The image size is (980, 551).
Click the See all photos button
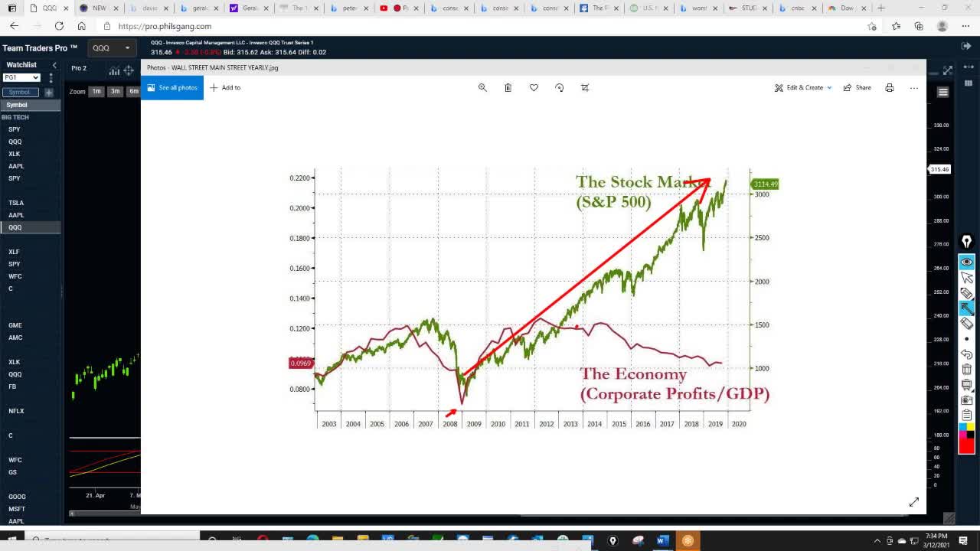pos(172,87)
